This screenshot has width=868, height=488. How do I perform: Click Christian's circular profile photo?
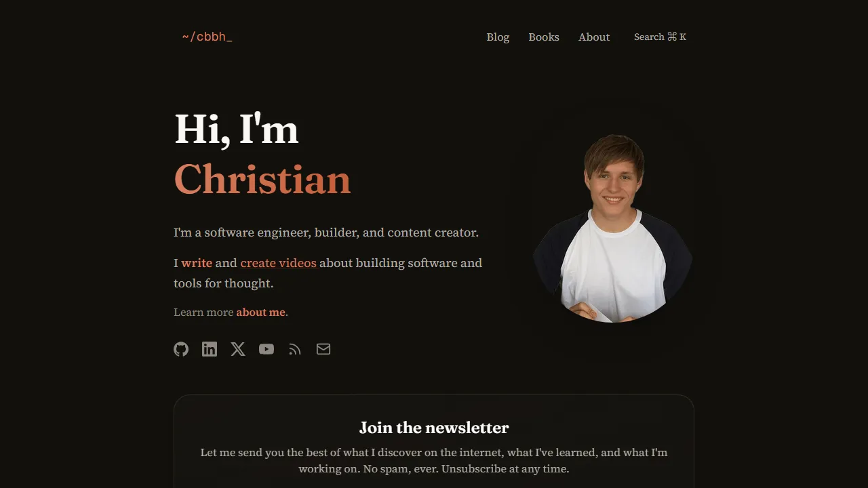tap(613, 228)
